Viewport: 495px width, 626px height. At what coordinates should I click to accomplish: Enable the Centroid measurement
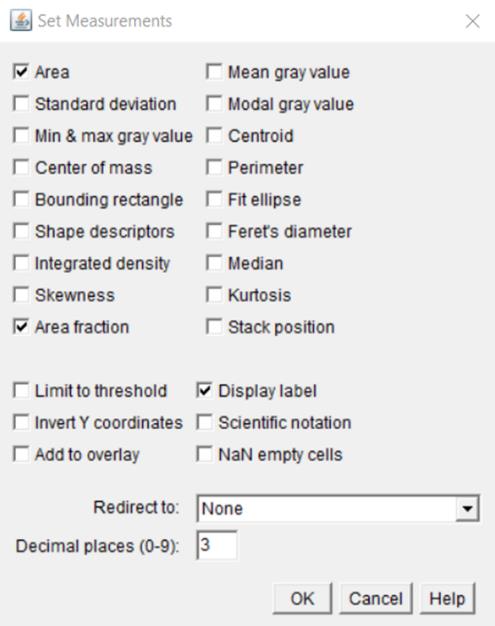[x=214, y=136]
